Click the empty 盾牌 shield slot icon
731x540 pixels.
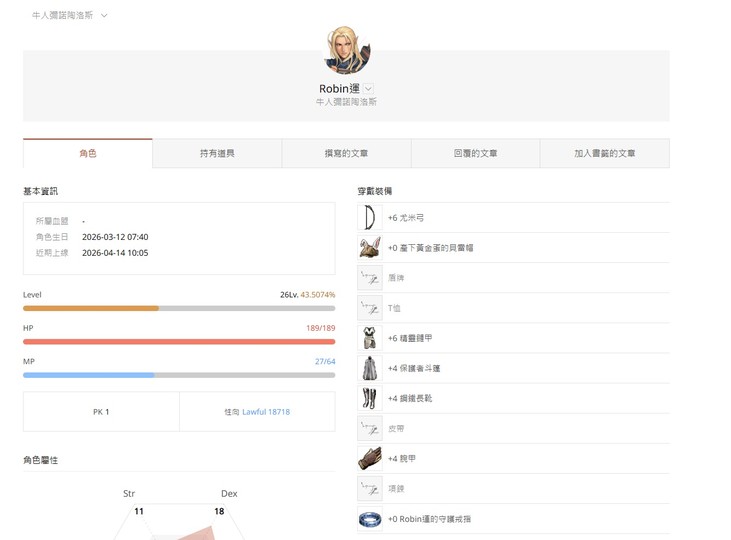click(369, 277)
